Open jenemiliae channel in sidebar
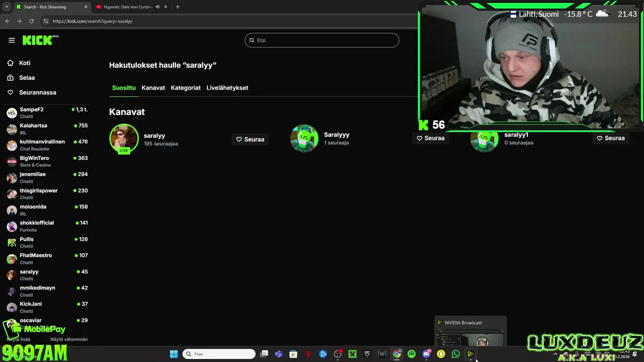644x362 pixels. [x=47, y=177]
